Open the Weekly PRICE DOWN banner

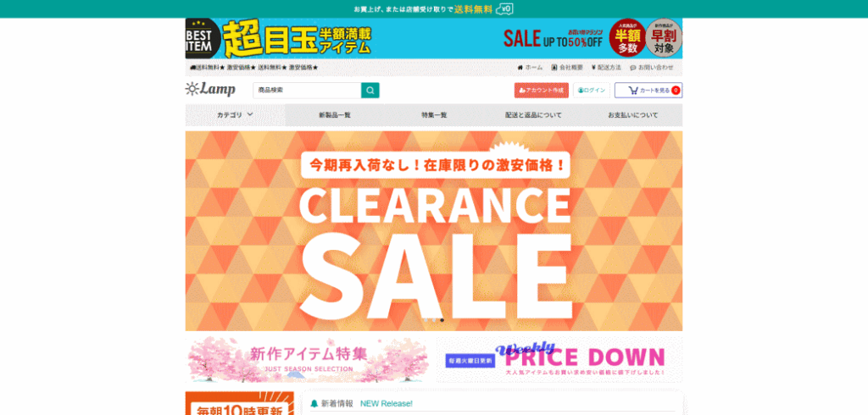(x=559, y=360)
